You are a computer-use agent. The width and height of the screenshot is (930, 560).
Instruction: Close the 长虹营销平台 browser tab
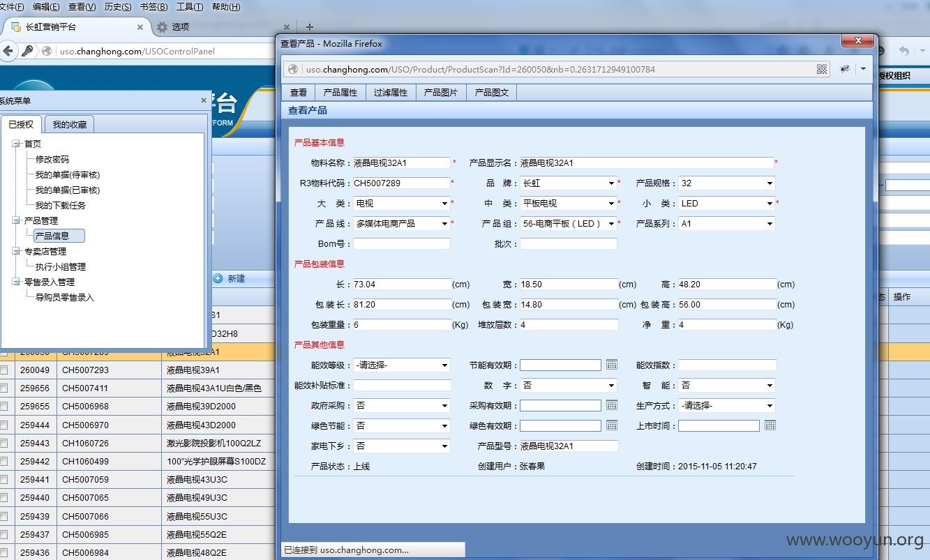pyautogui.click(x=140, y=27)
